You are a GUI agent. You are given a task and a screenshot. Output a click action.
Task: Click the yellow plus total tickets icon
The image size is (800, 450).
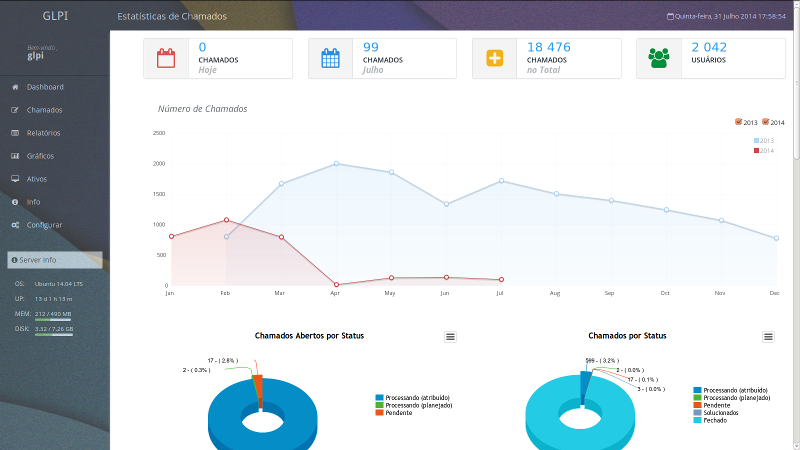(495, 58)
